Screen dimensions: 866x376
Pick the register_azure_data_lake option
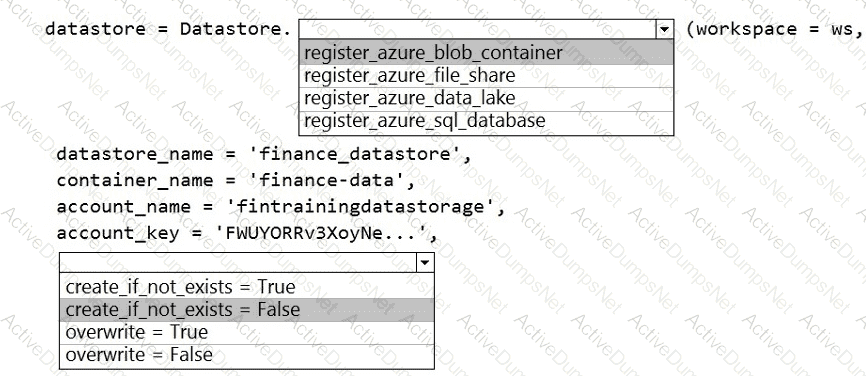point(486,99)
